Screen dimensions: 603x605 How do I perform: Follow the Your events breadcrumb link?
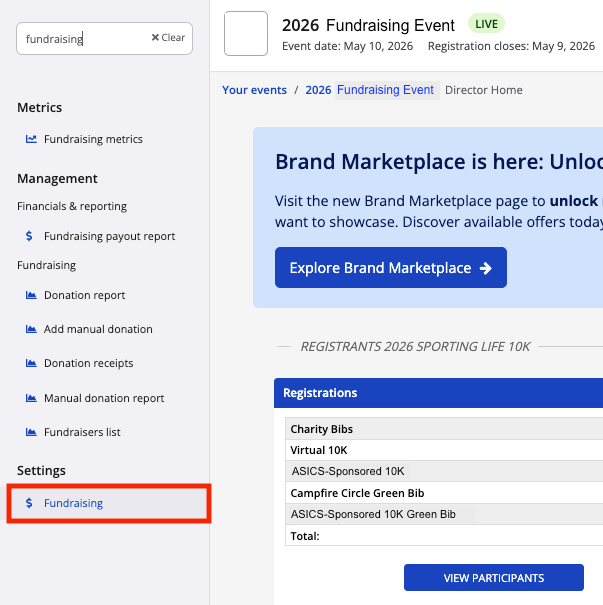pyautogui.click(x=254, y=90)
